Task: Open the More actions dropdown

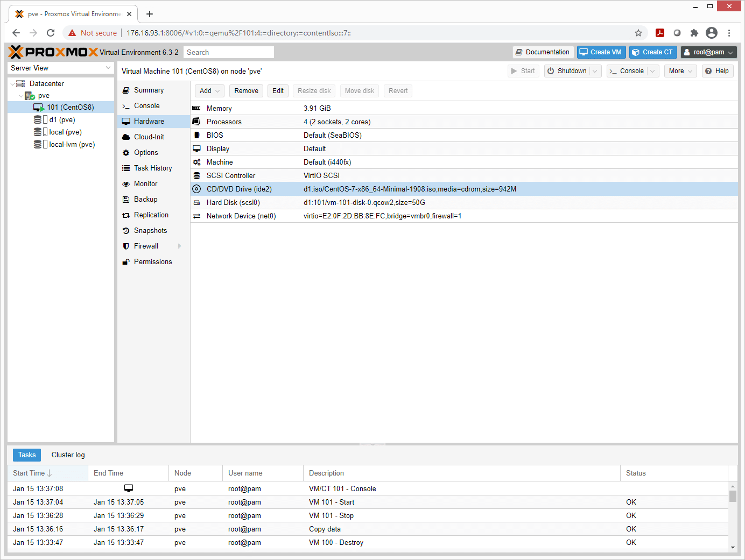Action: (x=680, y=71)
